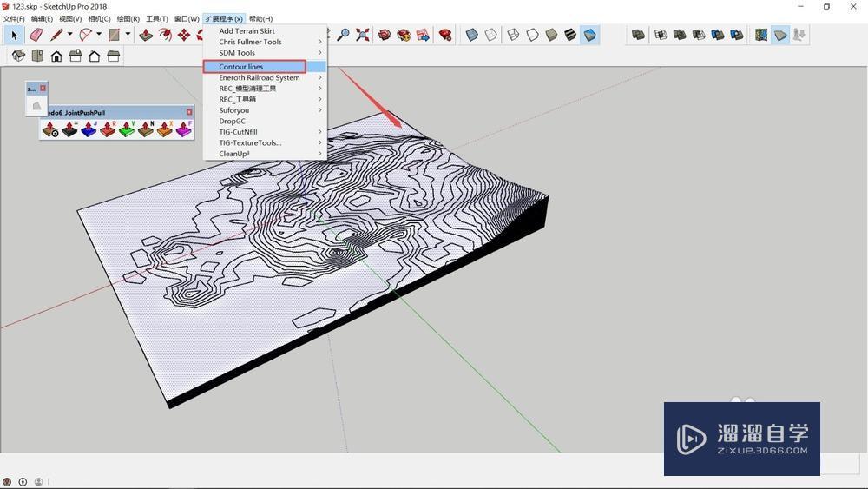Enable Shaded face style
The height and width of the screenshot is (489, 868).
[x=551, y=35]
